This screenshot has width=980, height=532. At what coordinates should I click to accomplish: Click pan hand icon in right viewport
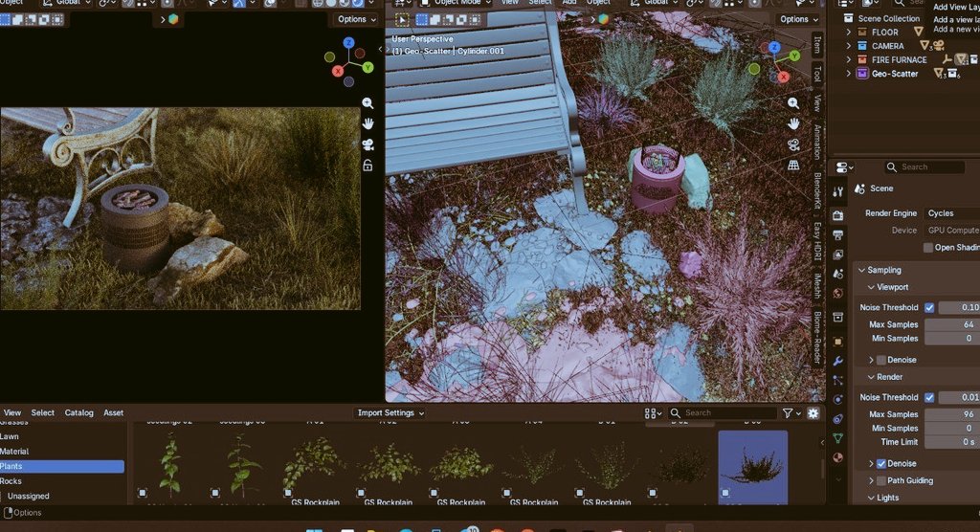pos(793,123)
